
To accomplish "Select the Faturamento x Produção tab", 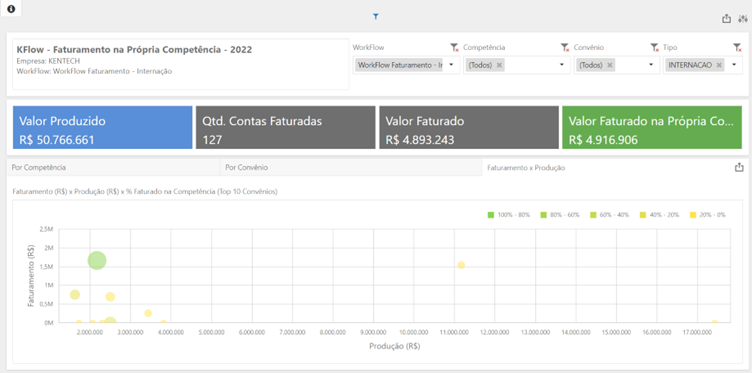I will [x=526, y=168].
